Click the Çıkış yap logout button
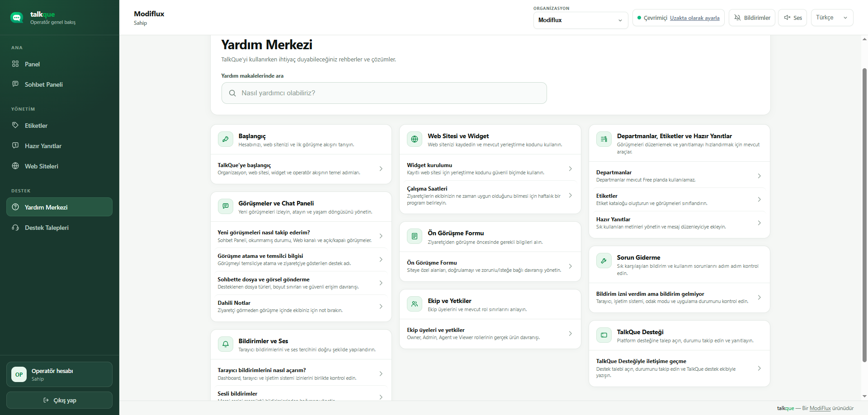This screenshot has width=868, height=415. click(60, 400)
